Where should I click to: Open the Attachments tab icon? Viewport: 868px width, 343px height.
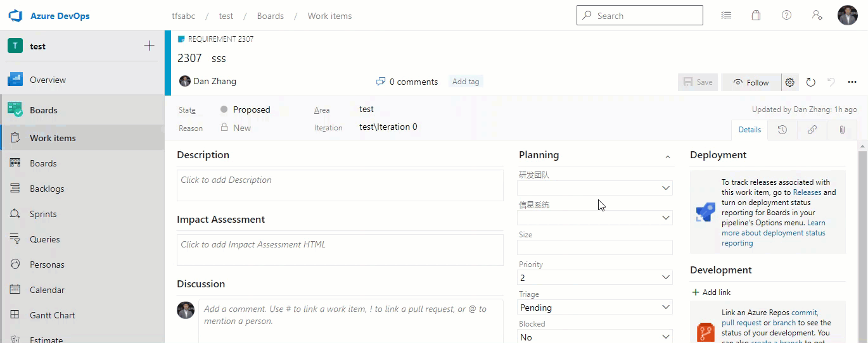pyautogui.click(x=842, y=130)
